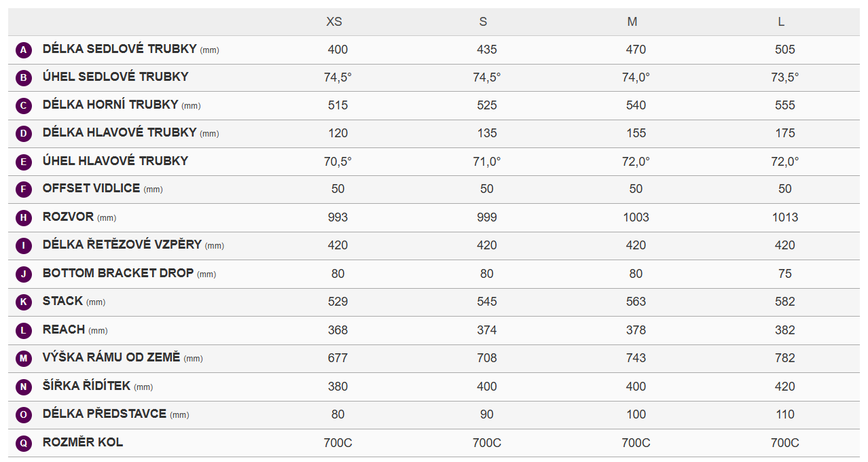The image size is (868, 462).
Task: Click the purple A badge icon
Action: (x=24, y=50)
